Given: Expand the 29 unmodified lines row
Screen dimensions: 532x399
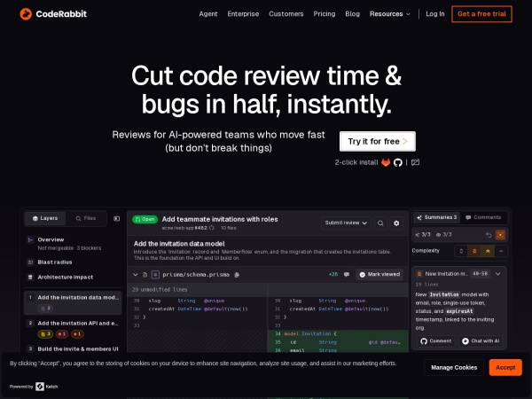Looking at the screenshot, I should (x=198, y=290).
